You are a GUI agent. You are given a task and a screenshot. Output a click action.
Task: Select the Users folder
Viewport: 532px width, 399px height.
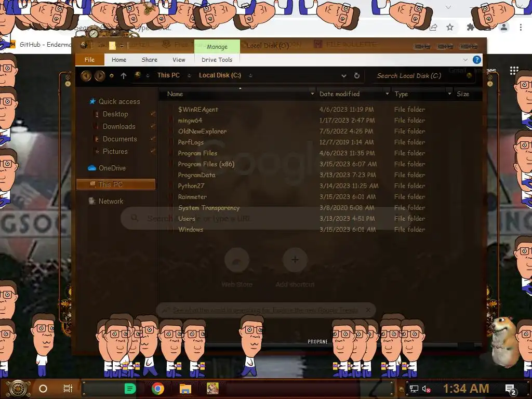tap(187, 219)
